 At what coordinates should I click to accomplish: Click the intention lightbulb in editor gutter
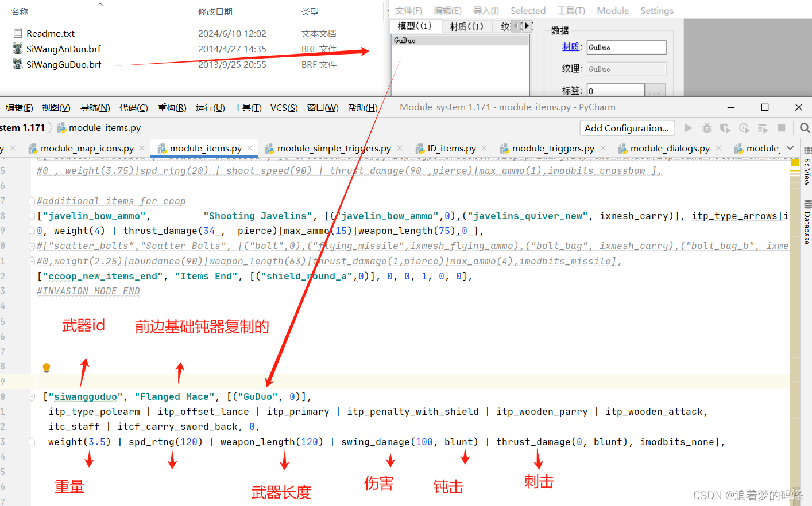tap(47, 368)
